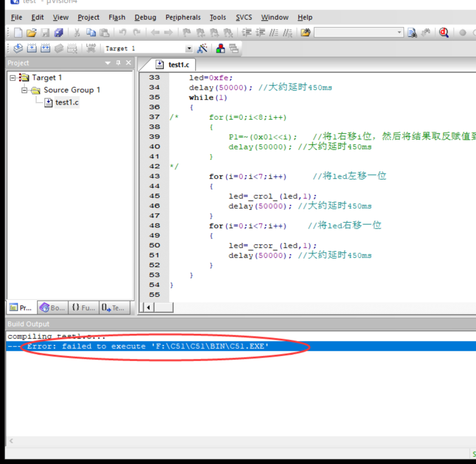Click the failed to execute C51.EXE error line
The image size is (476, 464).
pos(240,346)
